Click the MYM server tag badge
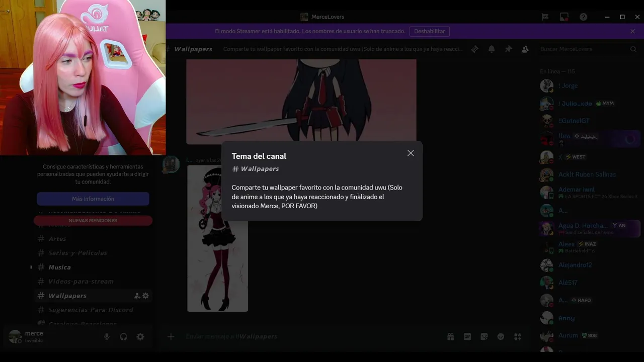The image size is (644, 362). (605, 103)
